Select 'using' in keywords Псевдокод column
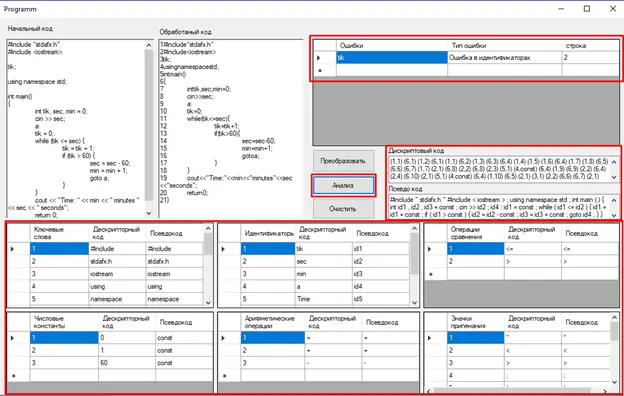This screenshot has height=396, width=624. [174, 287]
